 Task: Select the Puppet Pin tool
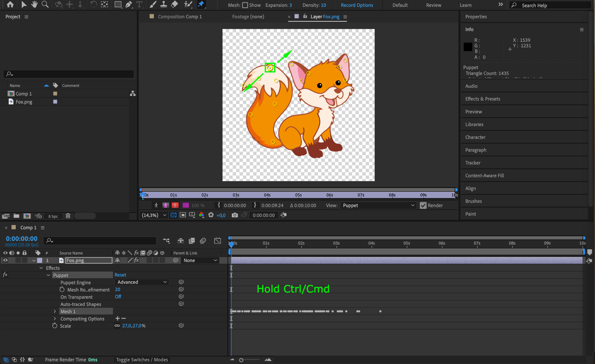pyautogui.click(x=201, y=4)
